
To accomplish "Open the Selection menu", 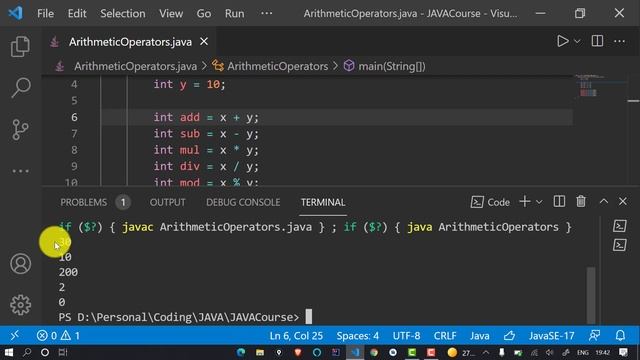I will (x=122, y=13).
